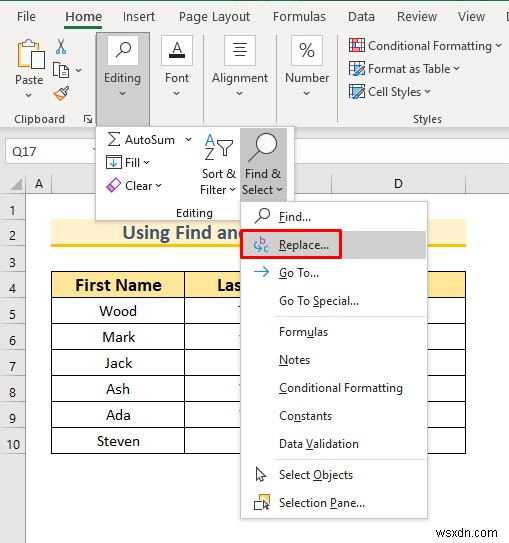Click the Cut scissors icon

tap(61, 46)
